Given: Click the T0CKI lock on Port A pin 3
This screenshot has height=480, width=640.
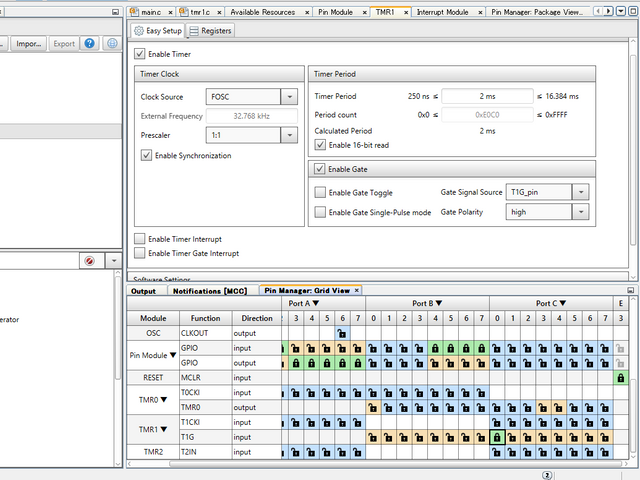Looking at the screenshot, I should (x=297, y=393).
